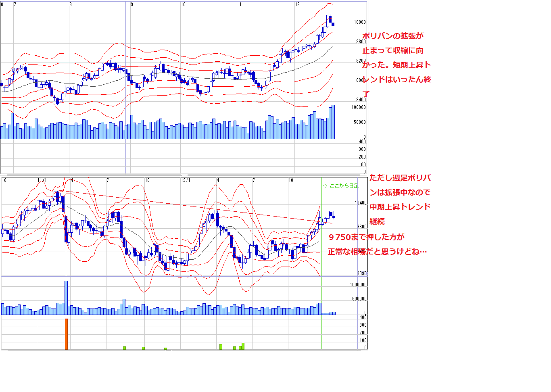Click the 10000 price label on the upper chart
The image size is (551, 392).
coord(360,22)
